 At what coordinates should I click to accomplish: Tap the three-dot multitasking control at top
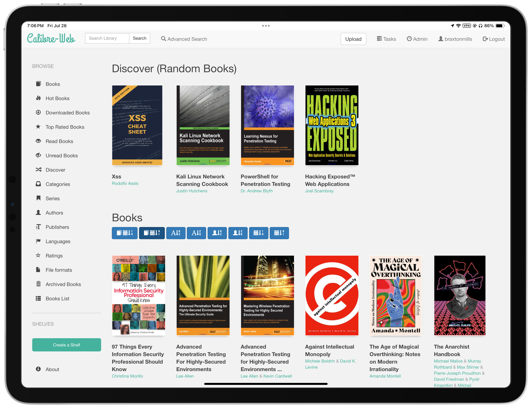(266, 26)
